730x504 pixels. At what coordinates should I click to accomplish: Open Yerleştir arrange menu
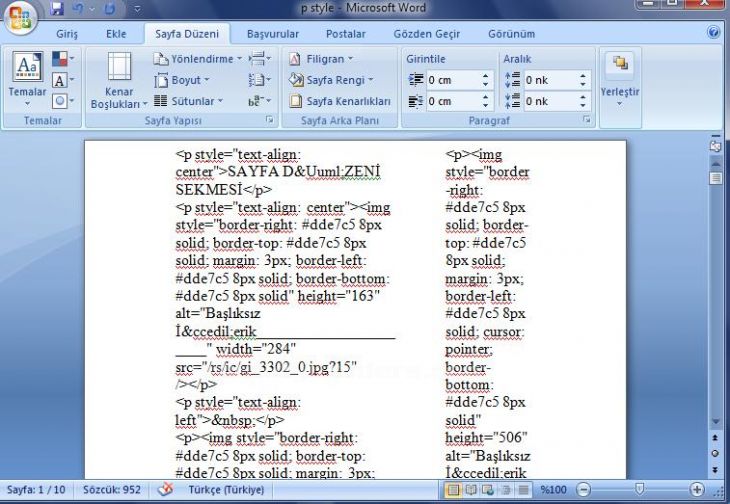(x=620, y=80)
